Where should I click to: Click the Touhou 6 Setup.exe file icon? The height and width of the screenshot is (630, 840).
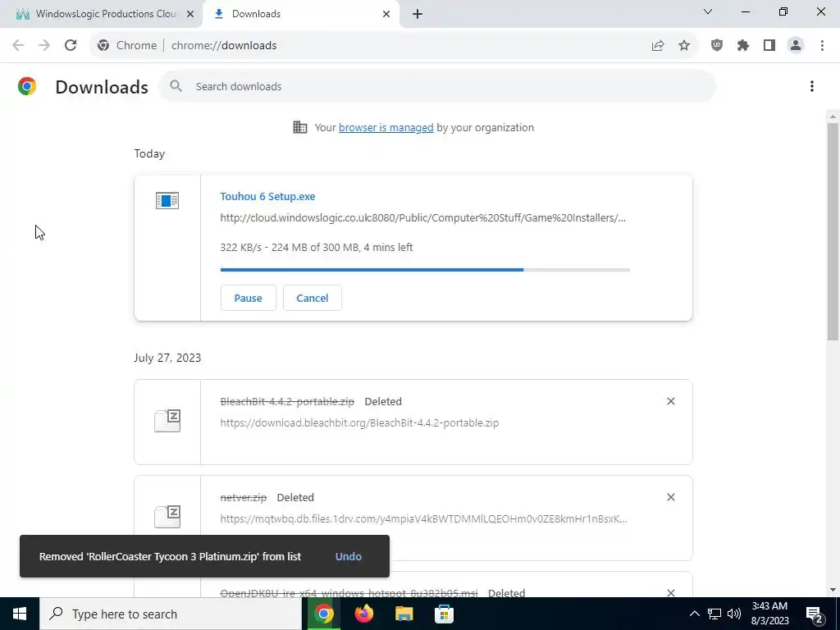[167, 201]
